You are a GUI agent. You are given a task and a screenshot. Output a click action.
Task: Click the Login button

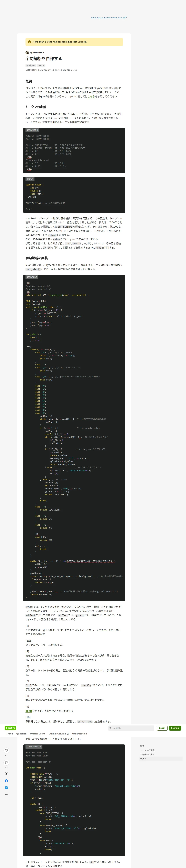click(x=162, y=728)
